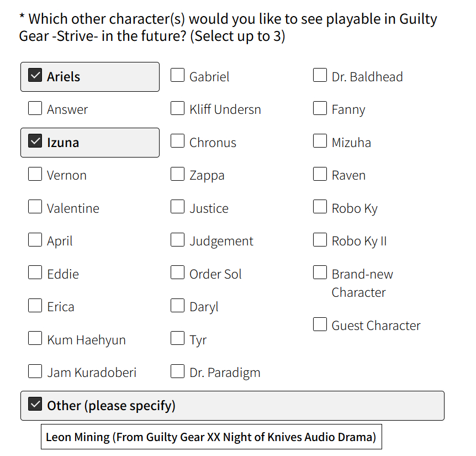Tick the Robo Ky II checkbox

[x=320, y=240]
